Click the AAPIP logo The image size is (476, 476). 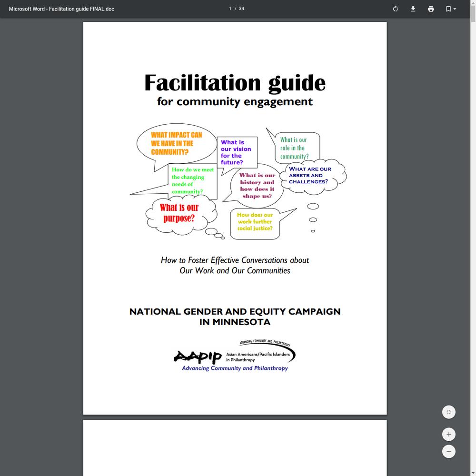[198, 357]
